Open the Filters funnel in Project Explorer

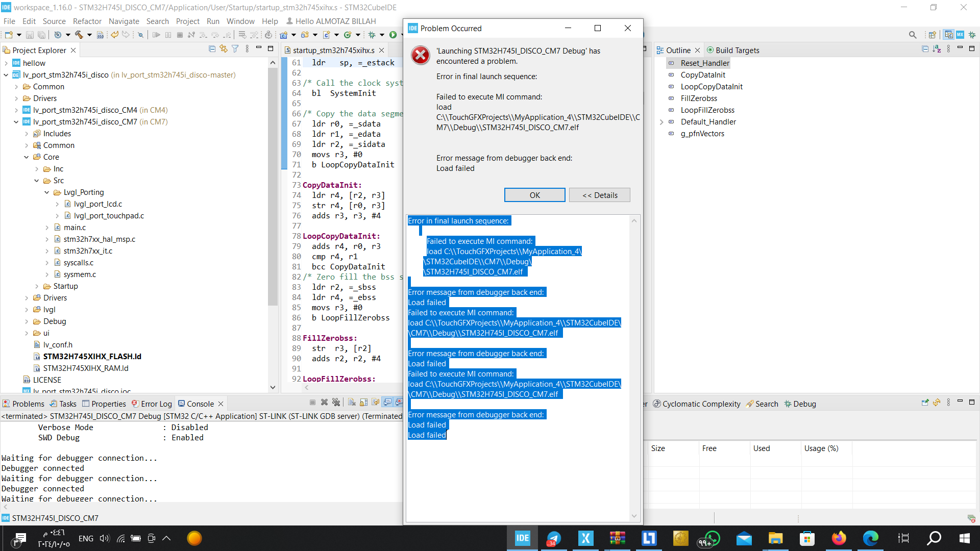235,49
